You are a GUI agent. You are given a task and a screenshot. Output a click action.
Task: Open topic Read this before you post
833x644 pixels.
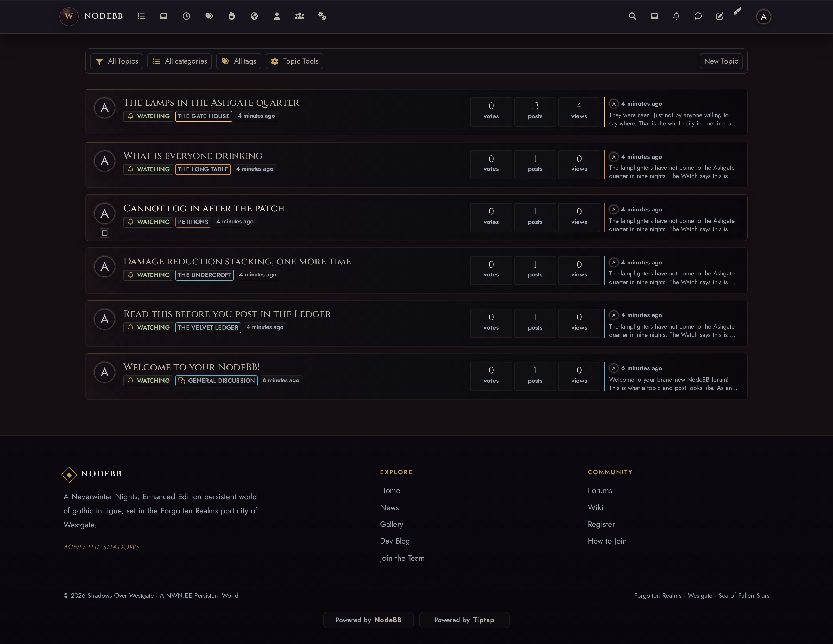(227, 314)
